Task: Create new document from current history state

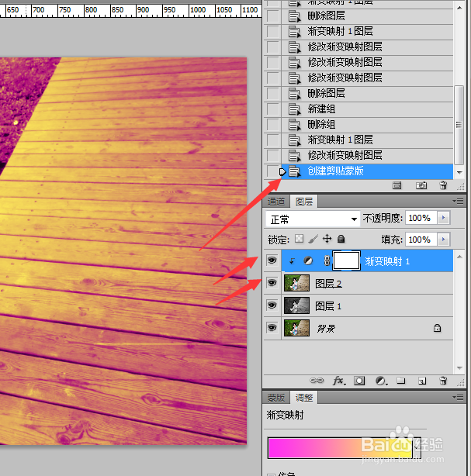Action: point(397,185)
